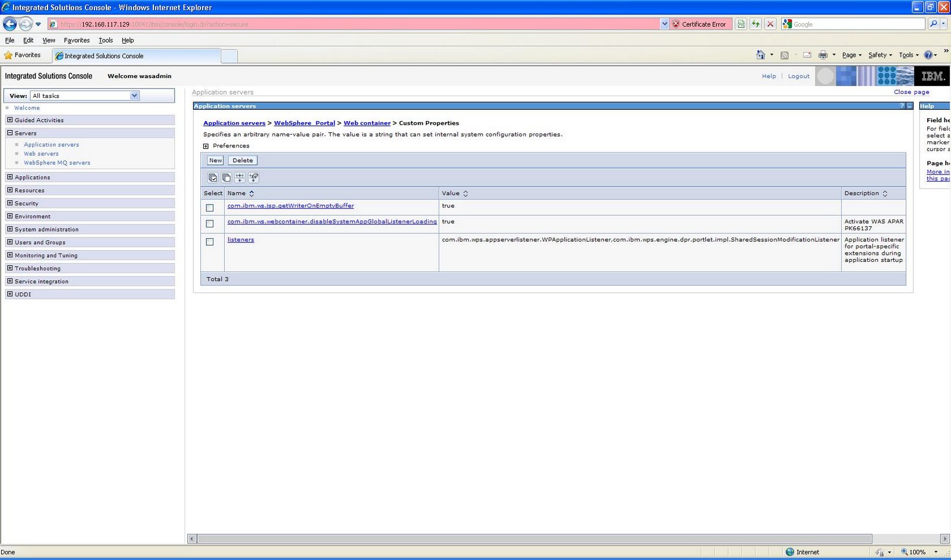Click the RSS feeds icon

785,54
